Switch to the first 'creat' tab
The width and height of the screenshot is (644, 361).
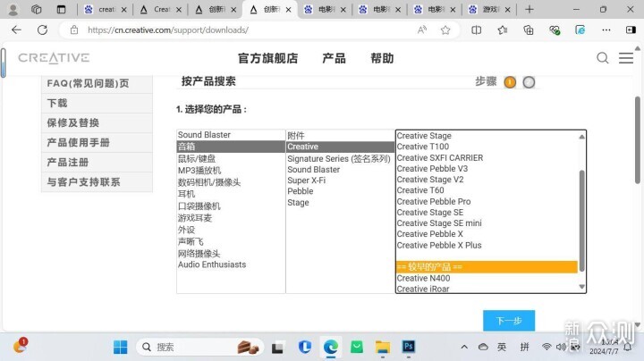coord(106,10)
